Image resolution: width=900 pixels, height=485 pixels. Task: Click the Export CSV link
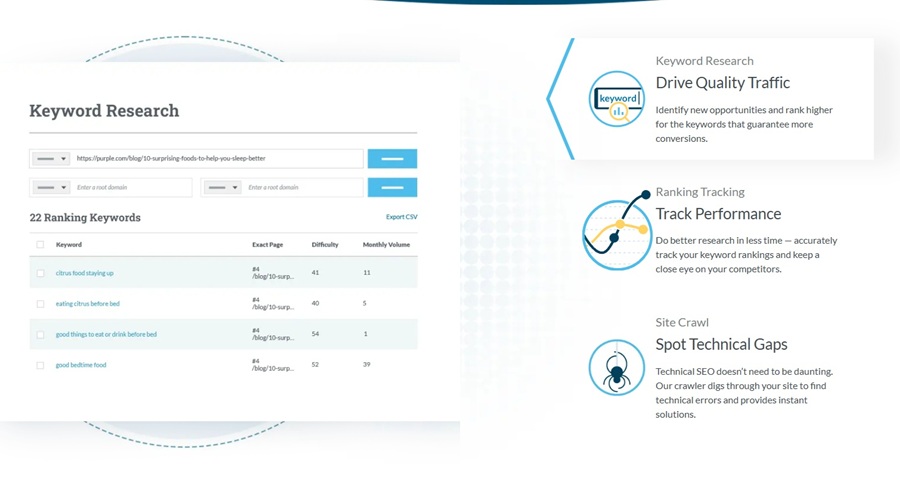402,217
